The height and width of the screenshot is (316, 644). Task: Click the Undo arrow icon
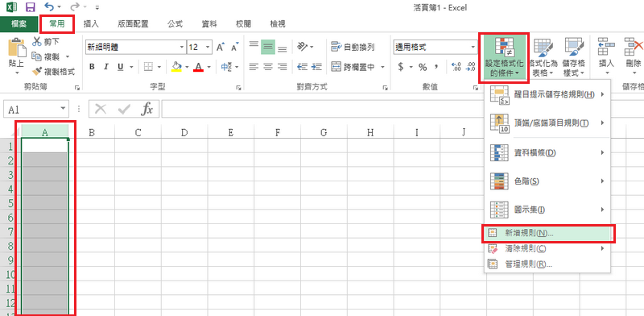pyautogui.click(x=49, y=7)
